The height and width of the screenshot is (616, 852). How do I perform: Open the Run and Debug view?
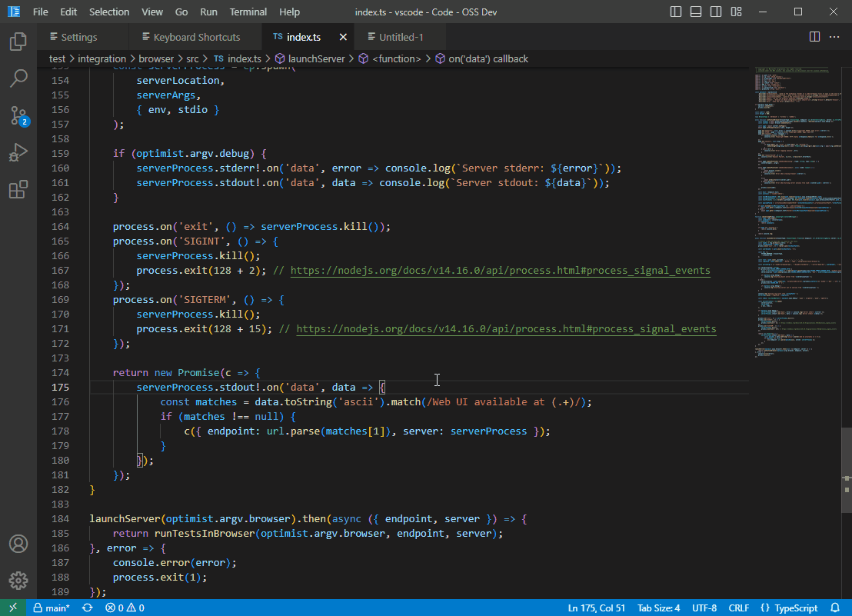point(18,152)
